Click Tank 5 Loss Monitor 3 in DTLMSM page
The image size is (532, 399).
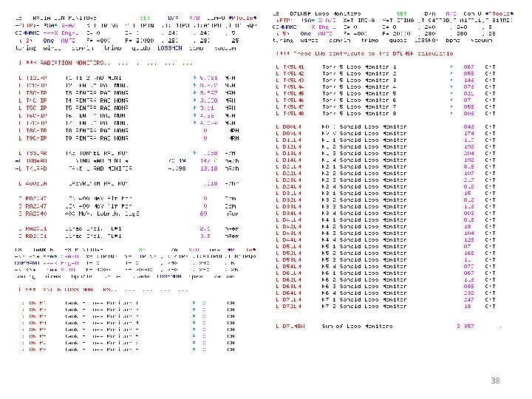click(x=359, y=81)
